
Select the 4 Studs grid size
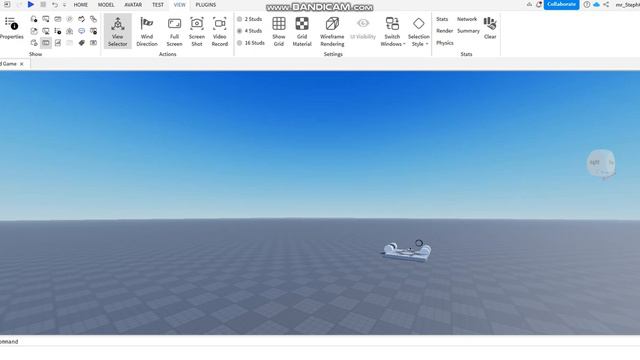[249, 31]
